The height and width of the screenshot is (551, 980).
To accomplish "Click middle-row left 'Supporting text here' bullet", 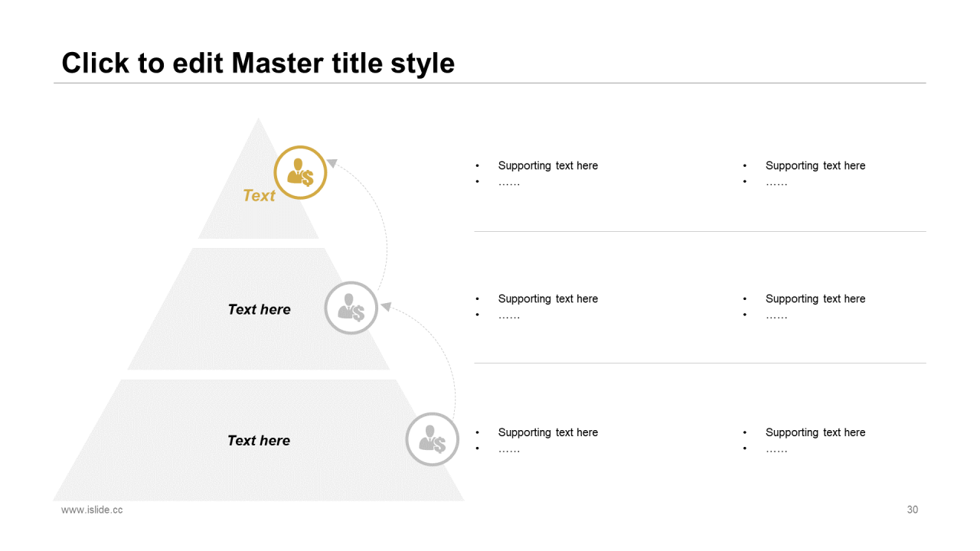I will (x=547, y=298).
